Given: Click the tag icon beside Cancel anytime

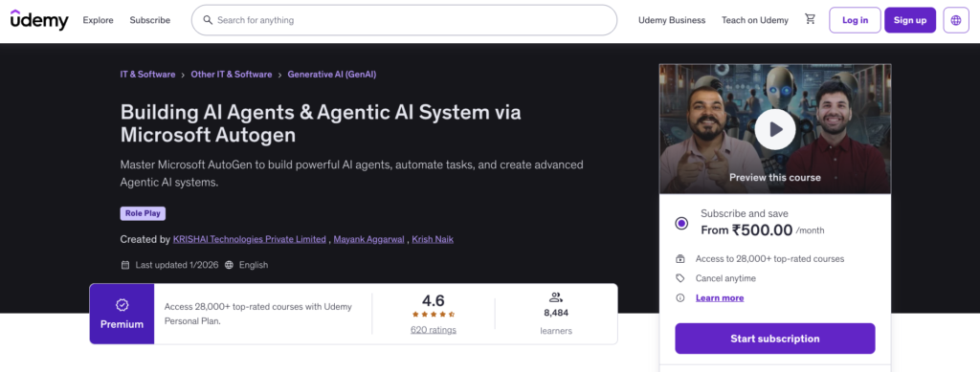Looking at the screenshot, I should tap(680, 278).
